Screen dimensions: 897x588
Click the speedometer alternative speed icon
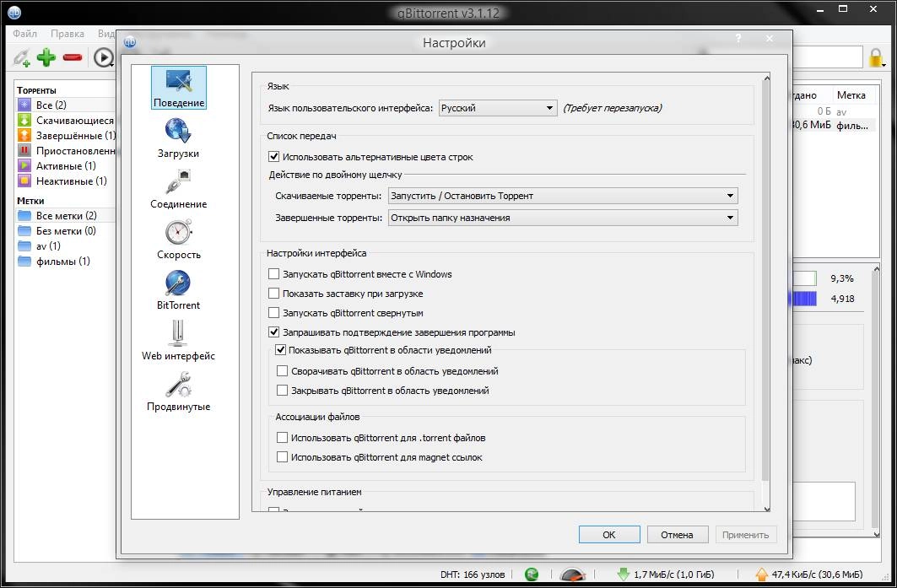[573, 575]
